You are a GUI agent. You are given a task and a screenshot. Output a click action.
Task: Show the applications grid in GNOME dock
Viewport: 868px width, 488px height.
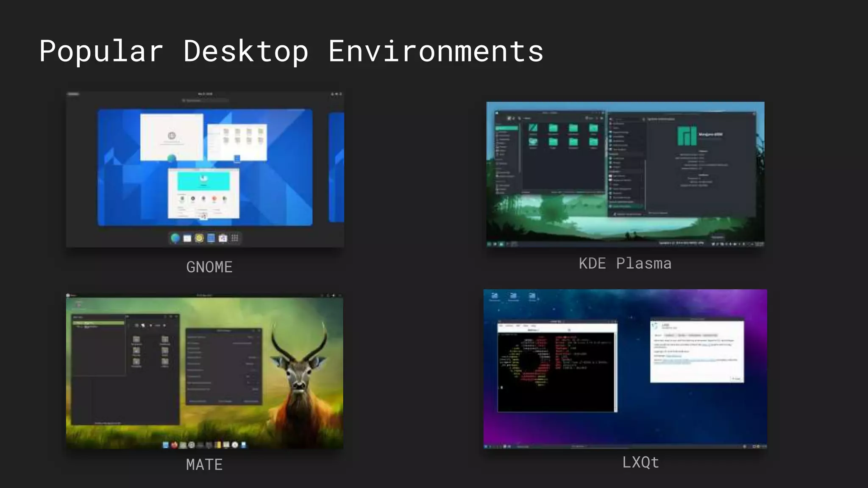pyautogui.click(x=235, y=238)
